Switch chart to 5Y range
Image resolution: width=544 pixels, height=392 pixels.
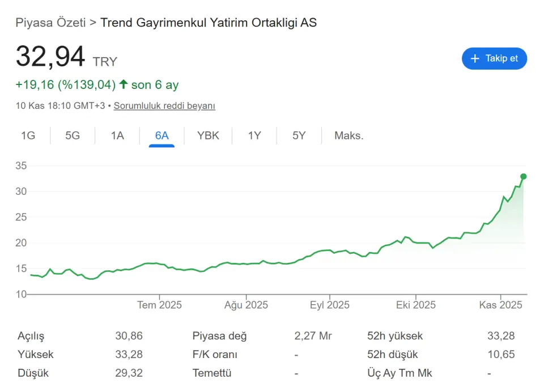pos(299,136)
